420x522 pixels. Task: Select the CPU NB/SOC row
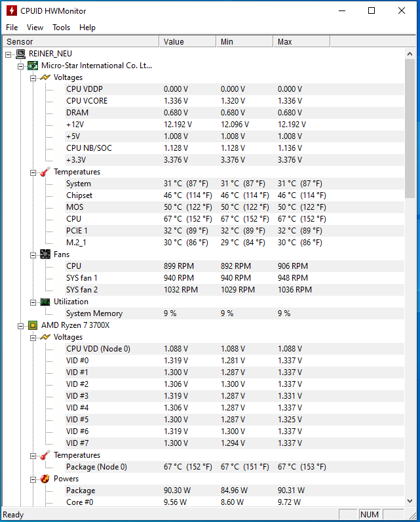[x=235, y=148]
